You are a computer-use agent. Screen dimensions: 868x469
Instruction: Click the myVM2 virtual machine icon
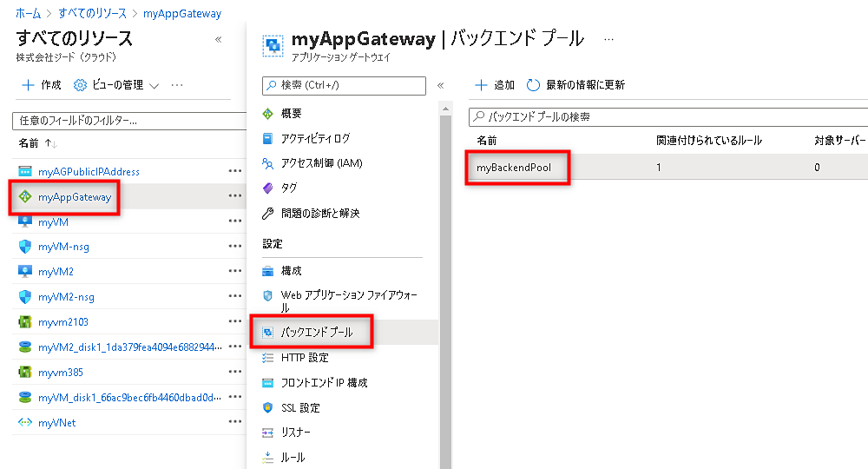(25, 271)
